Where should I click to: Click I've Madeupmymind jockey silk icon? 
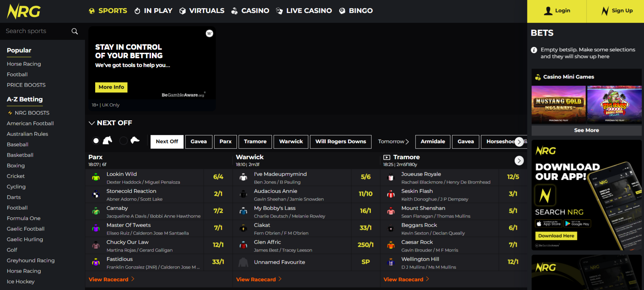coord(243,177)
